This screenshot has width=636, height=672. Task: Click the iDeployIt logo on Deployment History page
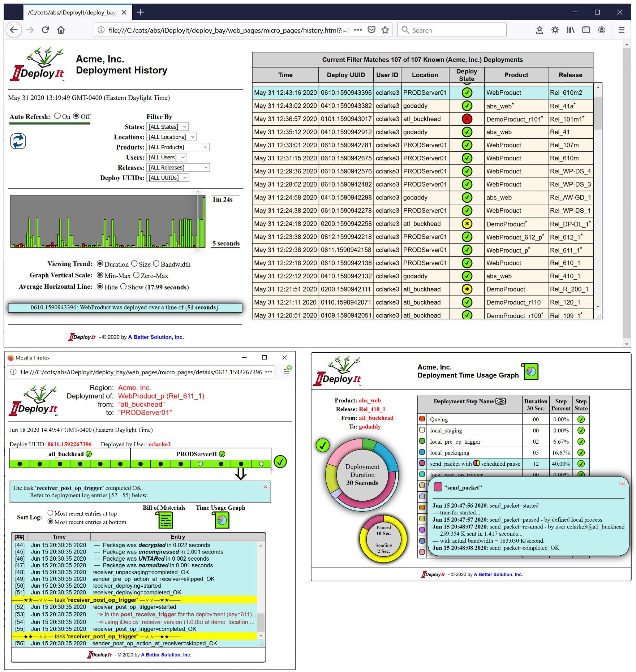click(38, 63)
